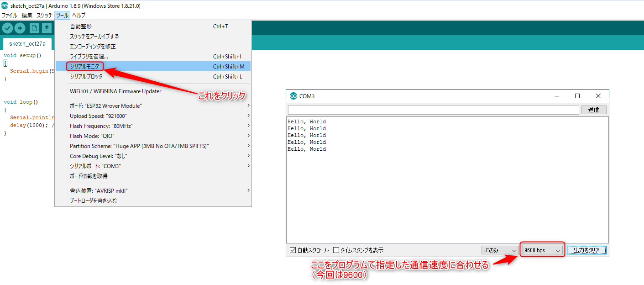Screen dimensions: 644x285
Task: Open ライブラリを管理... menu entry
Action: click(153, 56)
